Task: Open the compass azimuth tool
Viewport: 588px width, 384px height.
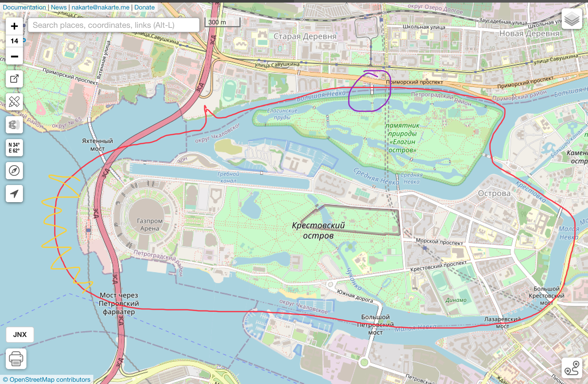Action: (x=14, y=171)
